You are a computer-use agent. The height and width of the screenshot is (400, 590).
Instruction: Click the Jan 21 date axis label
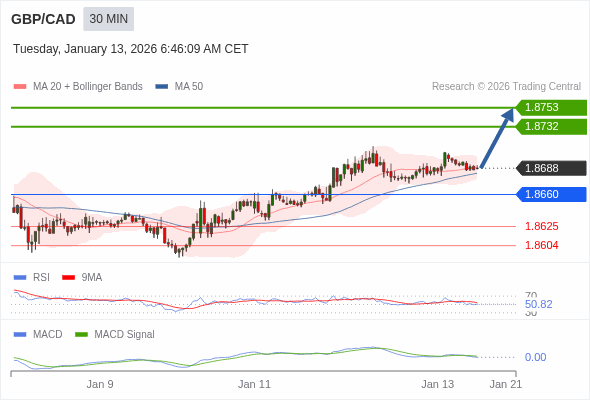[506, 384]
